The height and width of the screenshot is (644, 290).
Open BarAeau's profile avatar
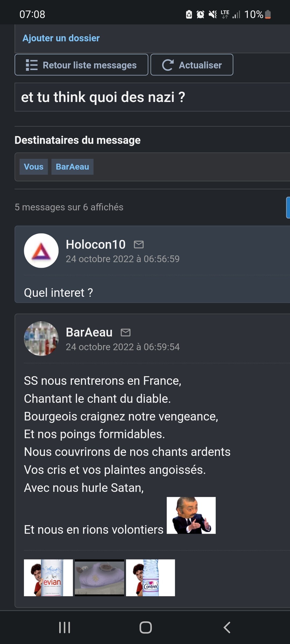[41, 339]
